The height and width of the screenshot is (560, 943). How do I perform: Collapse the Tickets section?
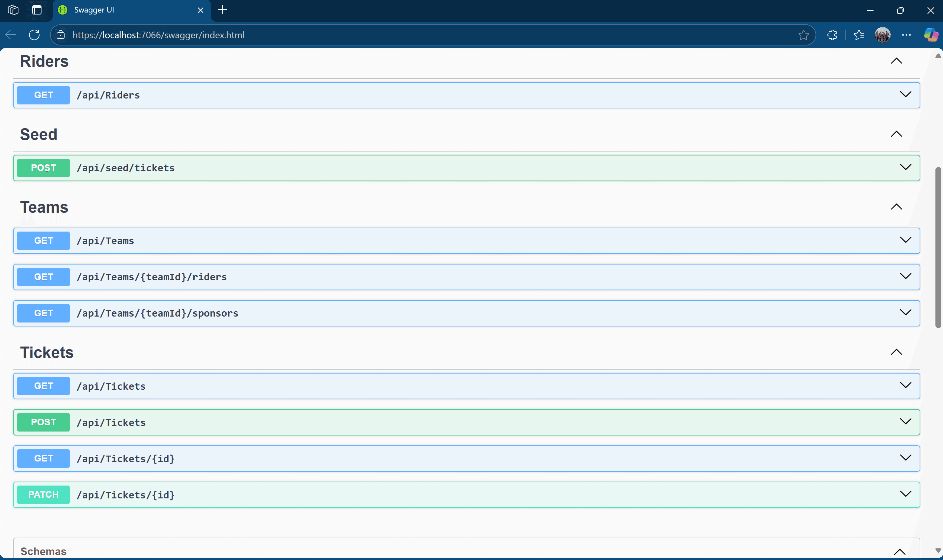896,352
